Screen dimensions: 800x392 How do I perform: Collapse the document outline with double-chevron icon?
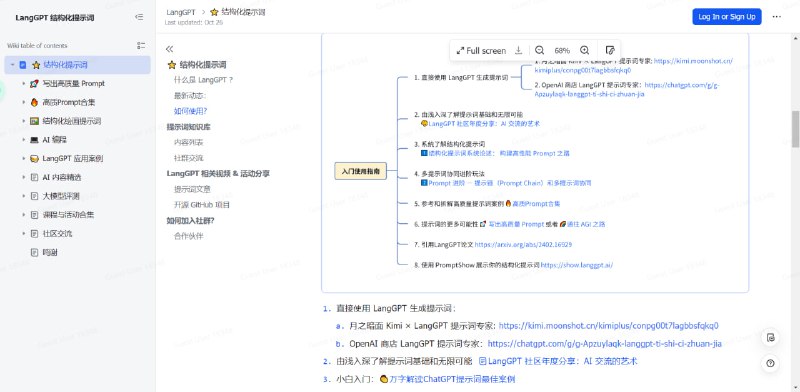tap(169, 49)
